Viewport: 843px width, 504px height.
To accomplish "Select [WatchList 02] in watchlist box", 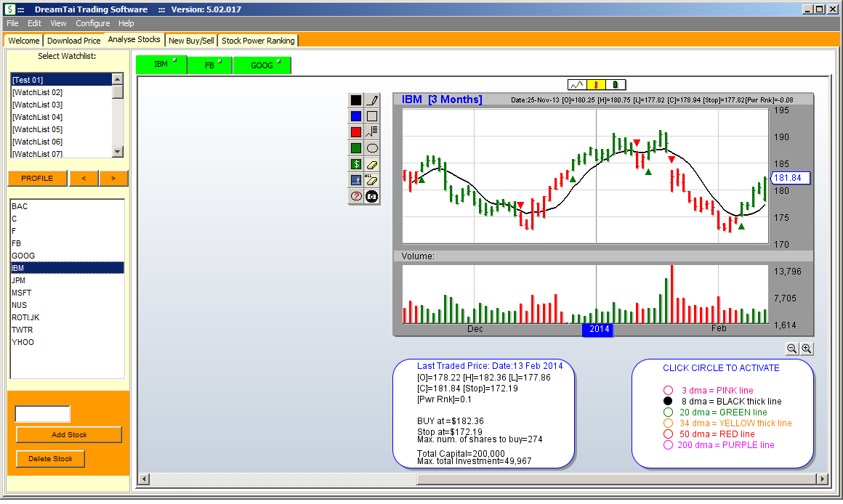I will pyautogui.click(x=61, y=92).
